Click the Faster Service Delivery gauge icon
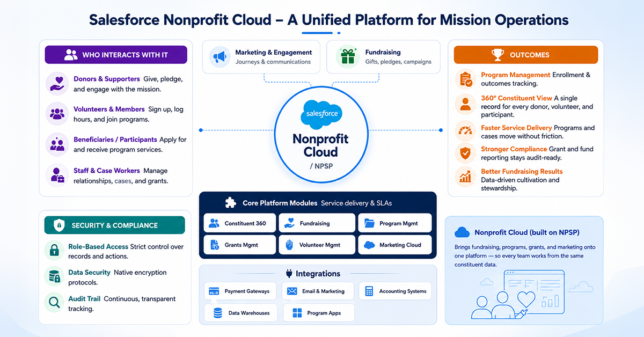The height and width of the screenshot is (337, 644). 465,131
